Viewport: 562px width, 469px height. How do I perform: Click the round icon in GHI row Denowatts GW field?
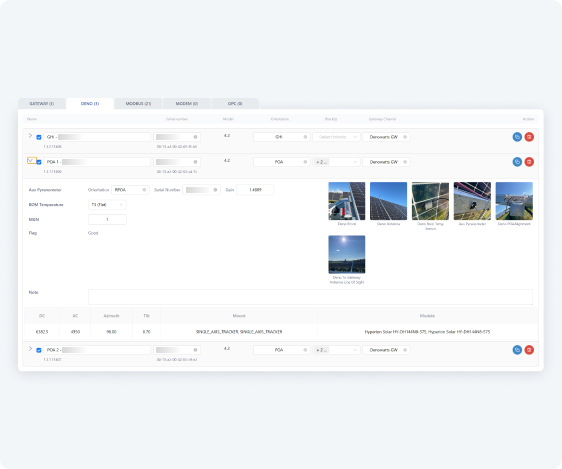point(405,137)
